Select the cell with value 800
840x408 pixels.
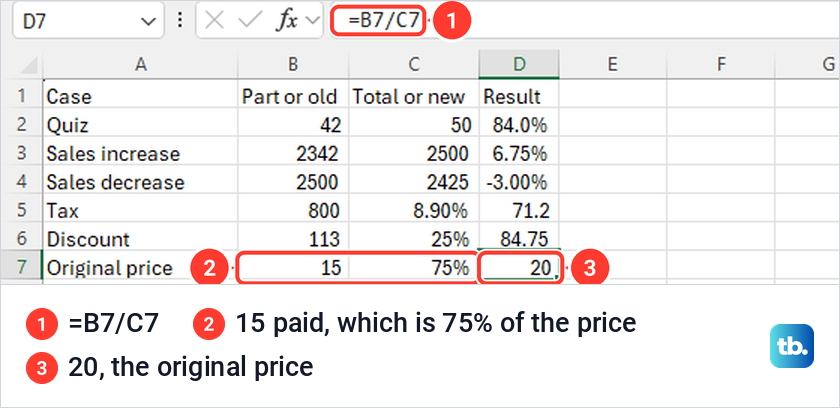point(293,210)
